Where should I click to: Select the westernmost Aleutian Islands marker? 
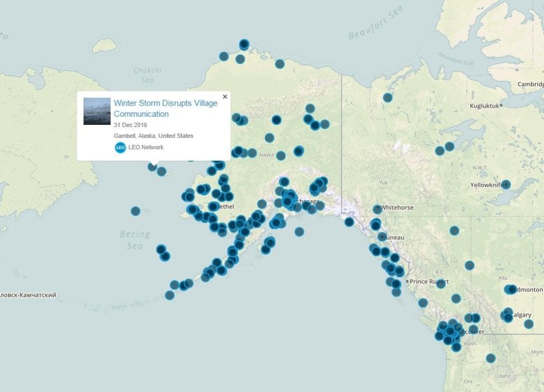[x=170, y=295]
